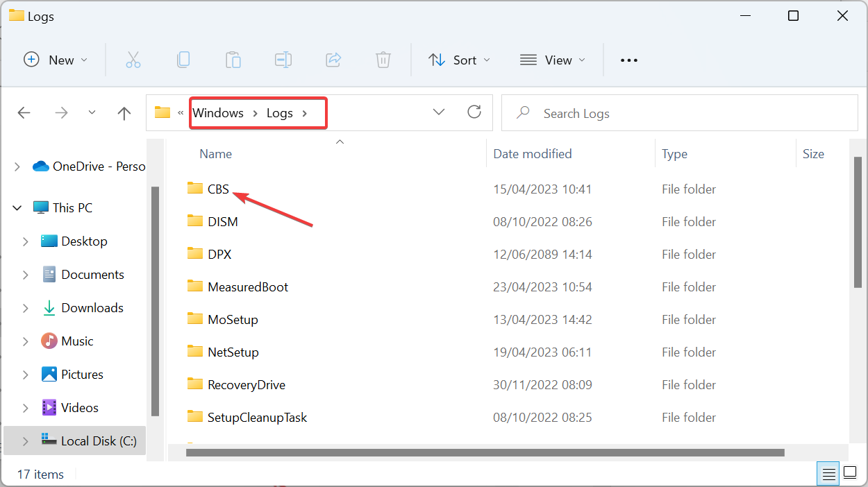Open the chevron after Logs breadcrumb

pyautogui.click(x=305, y=113)
